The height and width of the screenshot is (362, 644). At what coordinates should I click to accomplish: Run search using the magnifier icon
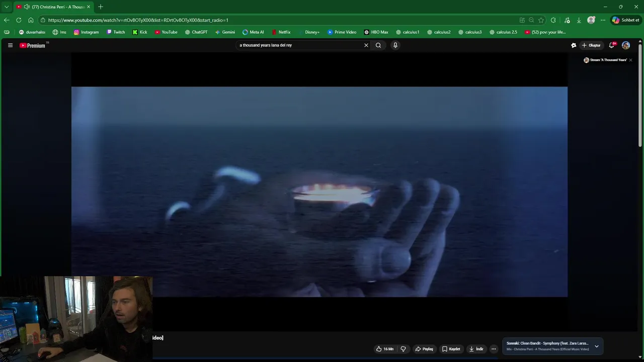click(378, 45)
